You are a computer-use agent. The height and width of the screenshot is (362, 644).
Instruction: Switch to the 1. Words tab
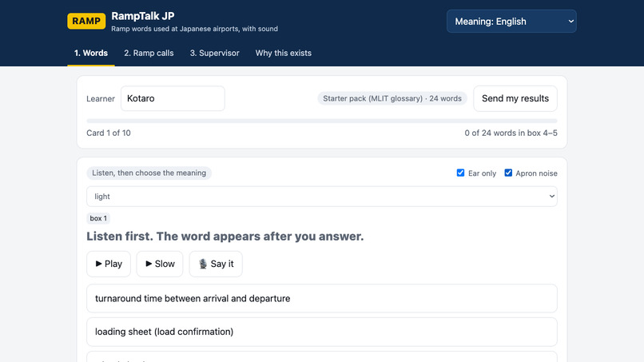(91, 53)
